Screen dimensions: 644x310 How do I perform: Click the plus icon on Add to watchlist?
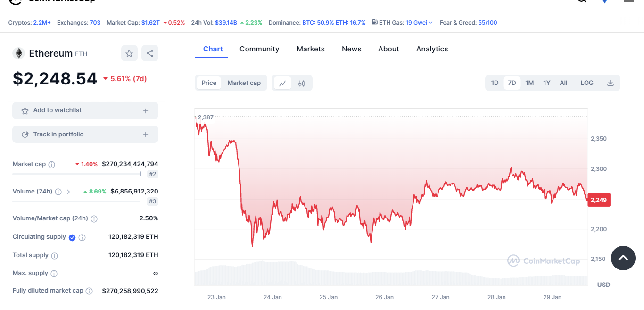[x=146, y=111]
